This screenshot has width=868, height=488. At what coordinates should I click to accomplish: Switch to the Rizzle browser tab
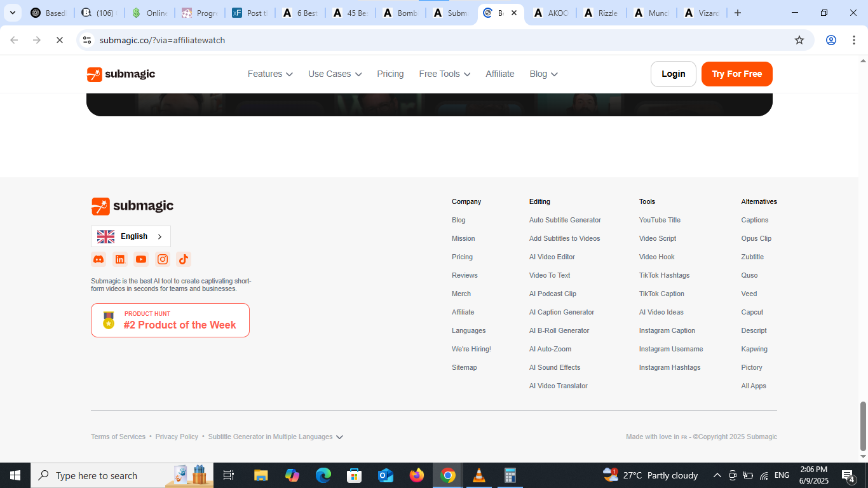[602, 13]
